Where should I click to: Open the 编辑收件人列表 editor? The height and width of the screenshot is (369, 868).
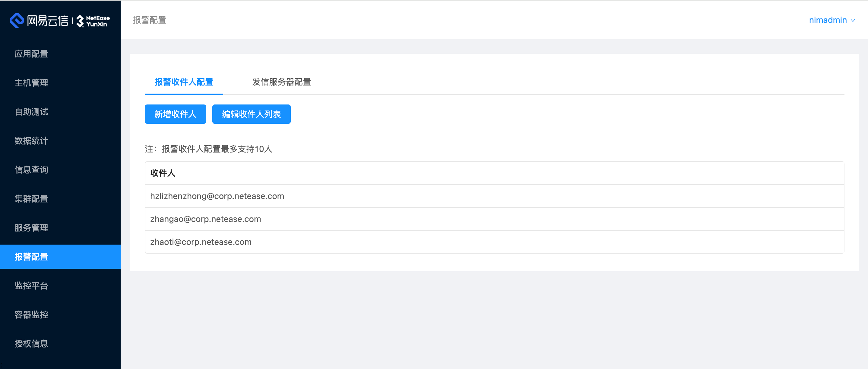click(x=251, y=114)
